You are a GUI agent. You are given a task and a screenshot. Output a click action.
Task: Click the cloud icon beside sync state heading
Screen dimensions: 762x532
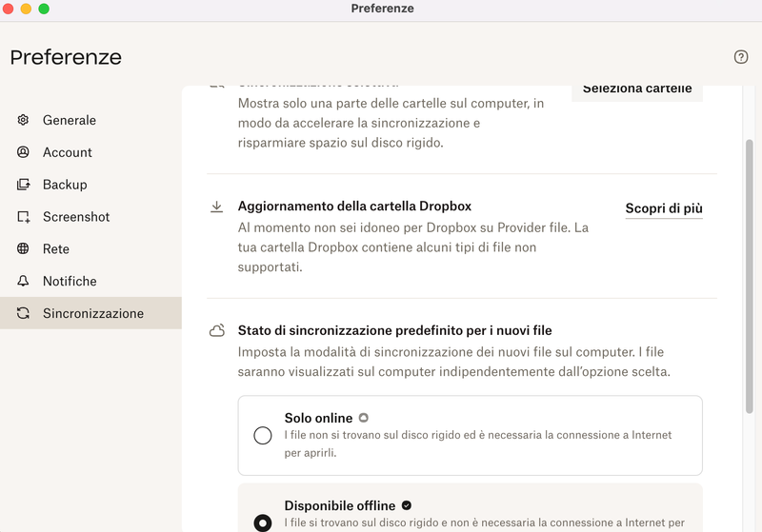(x=217, y=331)
